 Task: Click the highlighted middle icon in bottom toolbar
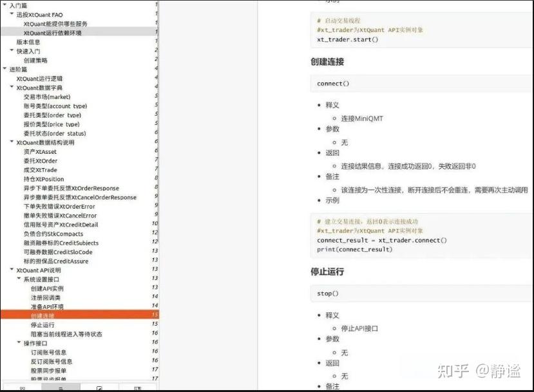pyautogui.click(x=61, y=388)
